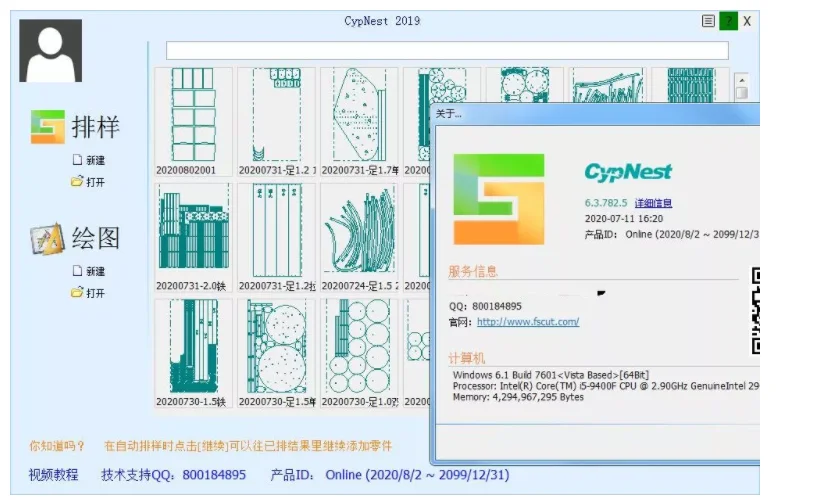Click the scrollbar up arrow
The width and height of the screenshot is (830, 500).
pos(742,80)
